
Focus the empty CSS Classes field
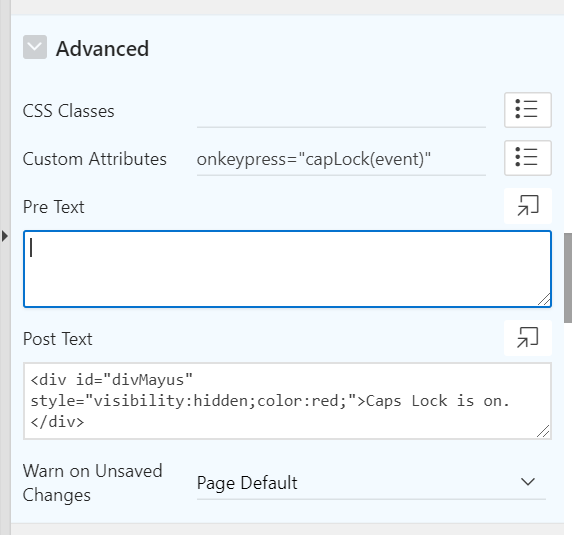[341, 111]
